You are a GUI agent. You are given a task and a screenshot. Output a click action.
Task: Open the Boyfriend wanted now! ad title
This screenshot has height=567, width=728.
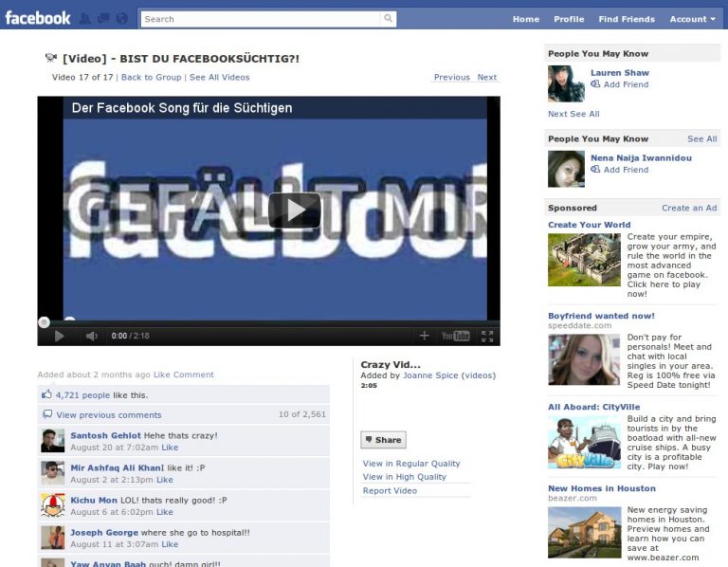[601, 316]
